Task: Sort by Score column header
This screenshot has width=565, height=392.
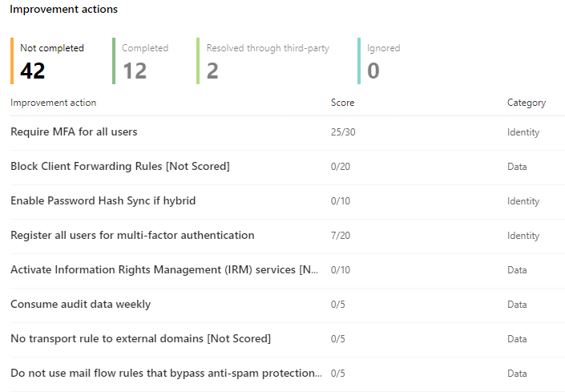Action: coord(342,103)
